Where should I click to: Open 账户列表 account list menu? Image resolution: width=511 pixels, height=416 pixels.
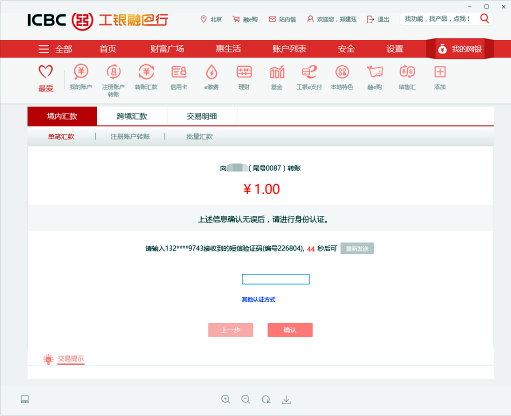(289, 49)
